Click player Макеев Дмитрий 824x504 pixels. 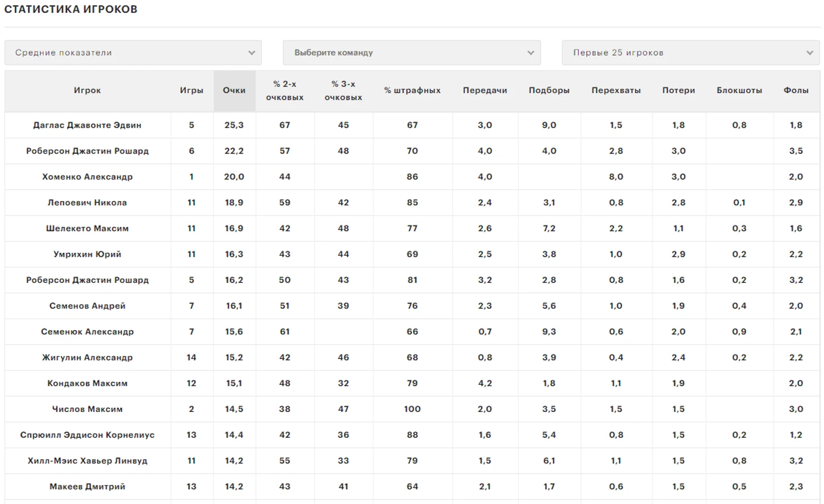click(x=87, y=487)
